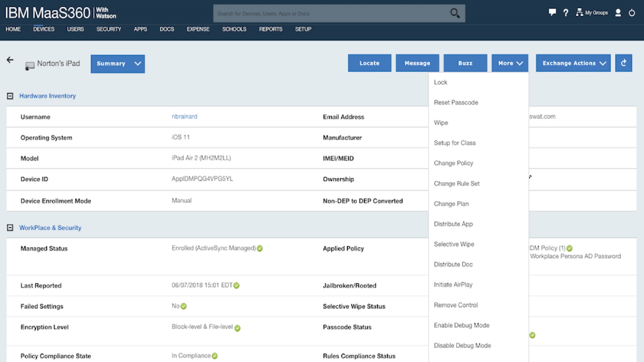This screenshot has width=644, height=362.
Task: Select Selective Wipe menu item
Action: tap(454, 244)
